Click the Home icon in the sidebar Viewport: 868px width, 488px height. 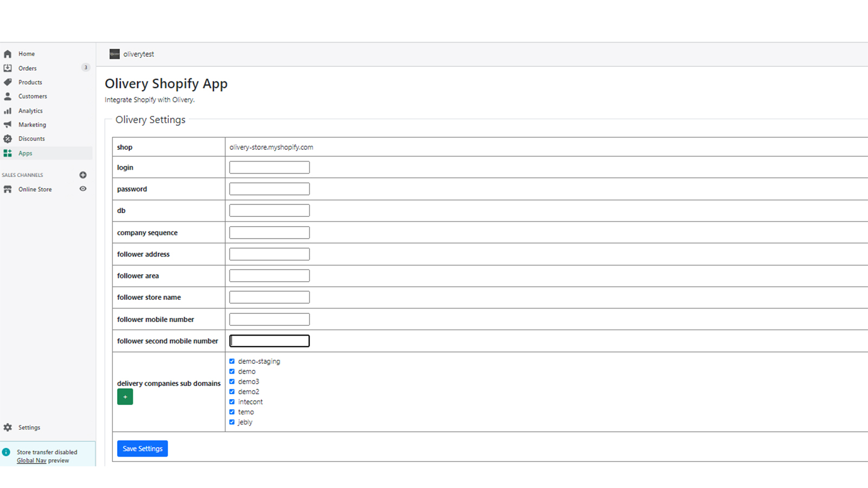click(x=8, y=54)
